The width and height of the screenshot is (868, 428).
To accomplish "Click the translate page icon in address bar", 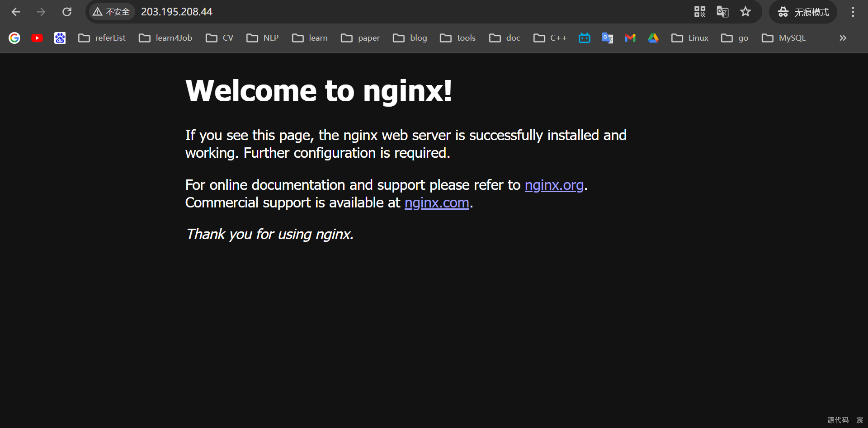I will point(722,12).
